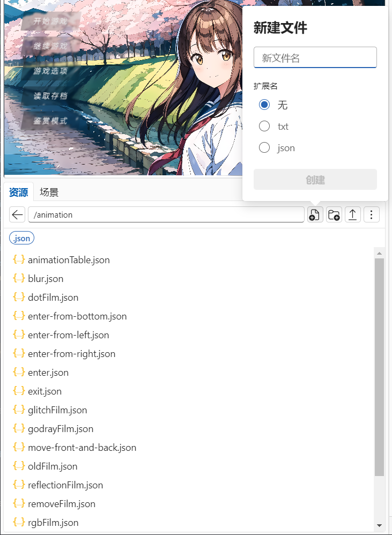This screenshot has height=535, width=392.
Task: Click the exit.json file icon
Action: tap(19, 391)
